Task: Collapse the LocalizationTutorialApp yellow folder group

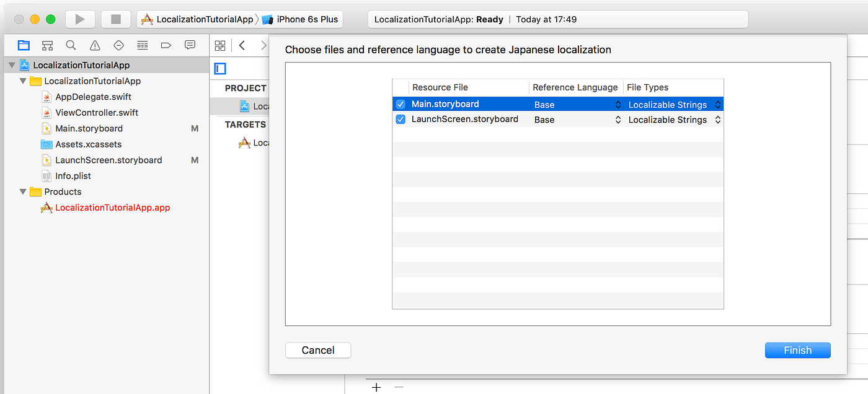Action: click(23, 81)
